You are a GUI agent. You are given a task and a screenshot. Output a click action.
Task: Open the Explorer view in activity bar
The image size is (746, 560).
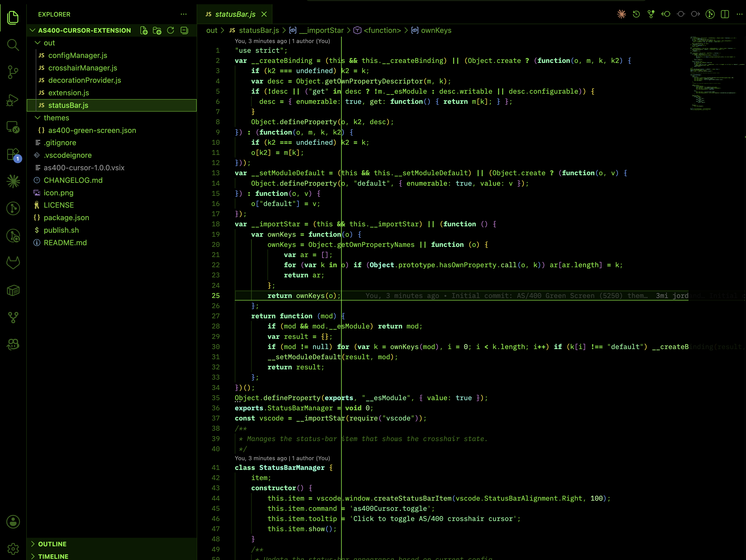(x=13, y=17)
